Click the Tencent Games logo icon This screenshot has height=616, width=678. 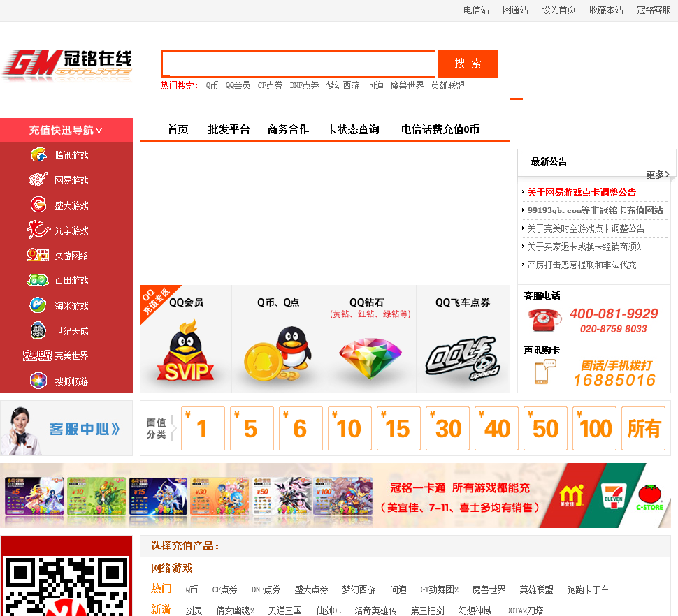pos(38,154)
